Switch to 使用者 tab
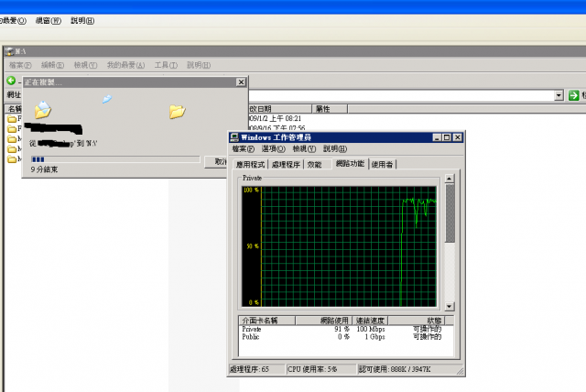 (x=382, y=165)
